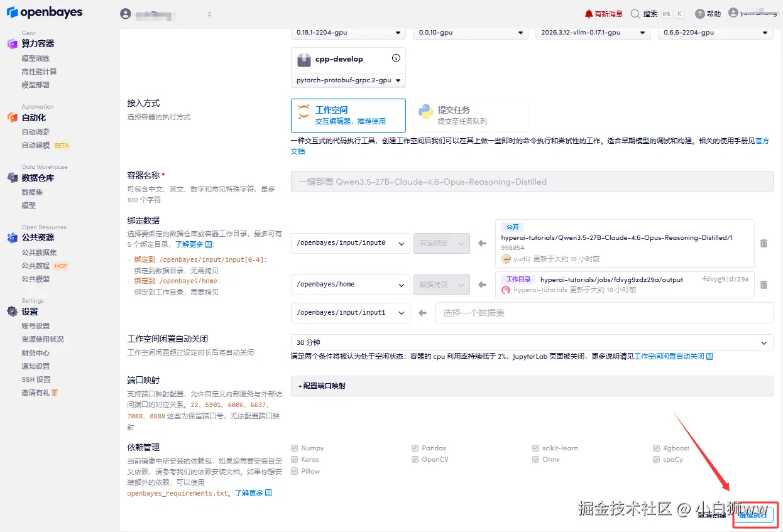Open the 2026.3.12-vllm-0.17.1-gpu version dropdown

point(593,33)
